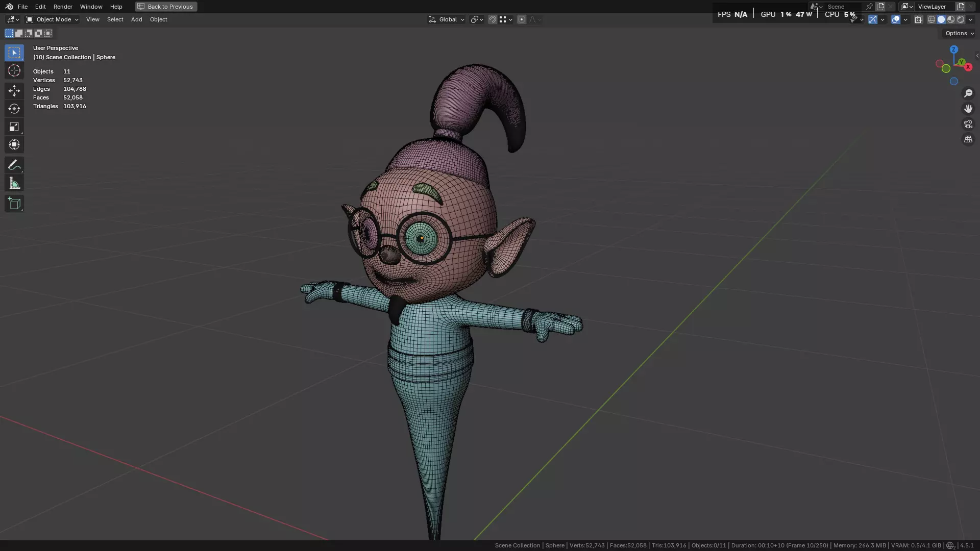Click the Back to Previous button
980x551 pixels.
click(x=166, y=7)
